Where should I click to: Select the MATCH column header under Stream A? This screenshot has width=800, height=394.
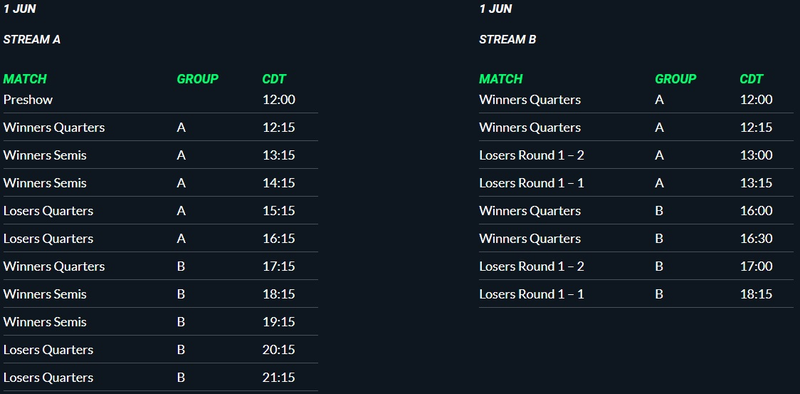(x=25, y=79)
